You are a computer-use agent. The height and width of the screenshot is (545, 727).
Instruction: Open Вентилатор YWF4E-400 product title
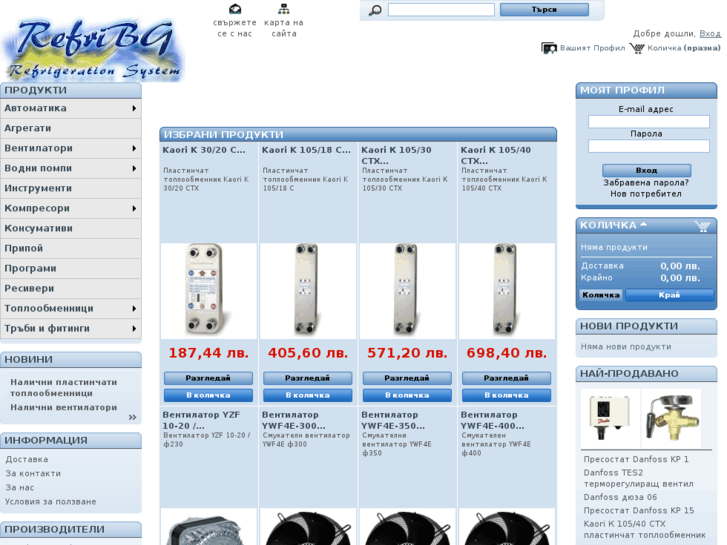coord(492,420)
